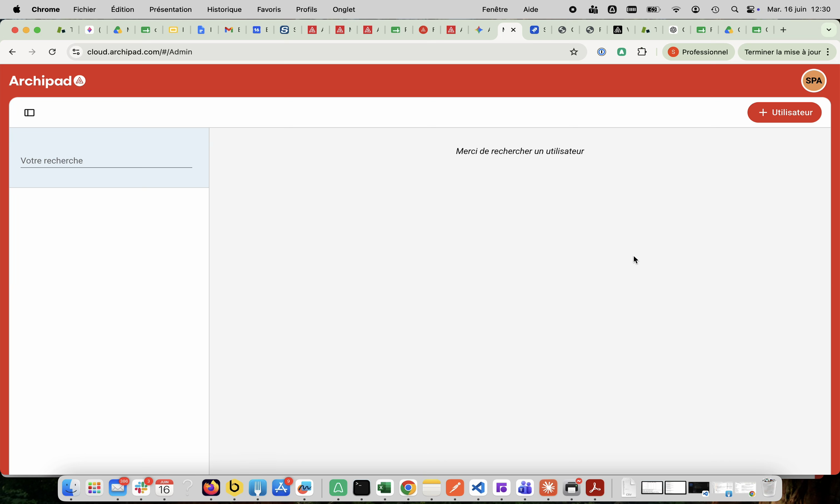This screenshot has width=840, height=504.
Task: Expand the tab search chevron
Action: [829, 30]
